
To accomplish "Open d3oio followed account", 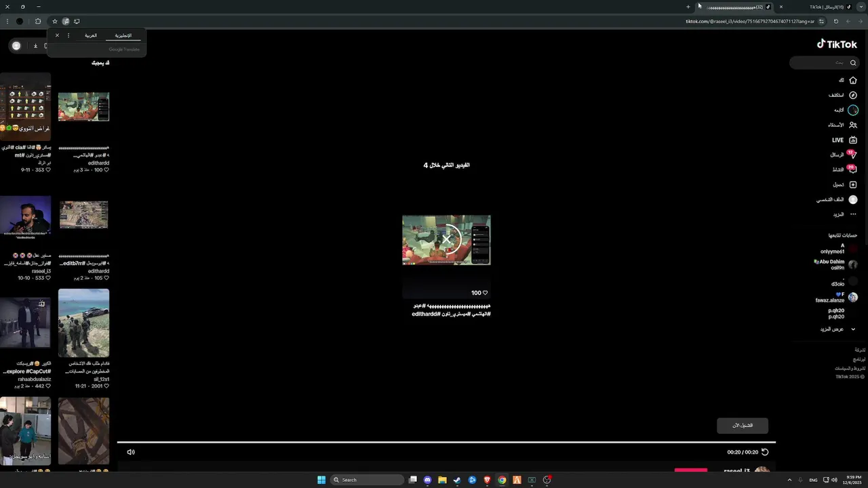I will click(844, 281).
